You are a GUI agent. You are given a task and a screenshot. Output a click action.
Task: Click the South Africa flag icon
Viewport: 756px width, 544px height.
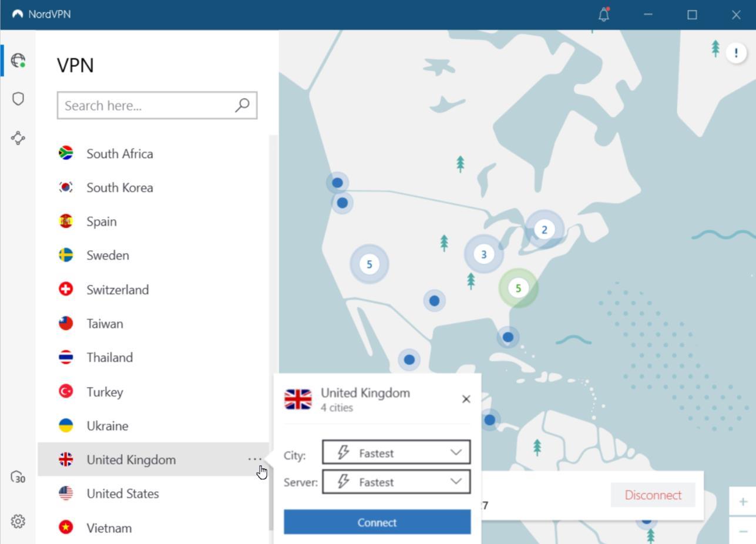click(x=66, y=153)
